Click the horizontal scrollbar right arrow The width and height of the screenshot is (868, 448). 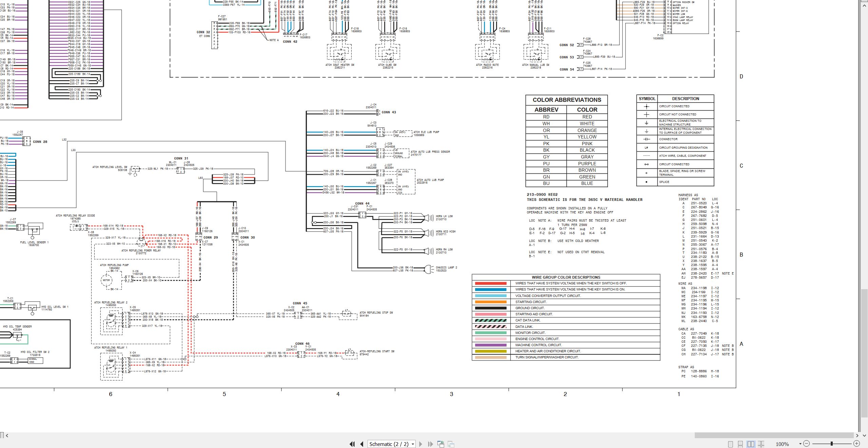[857, 435]
